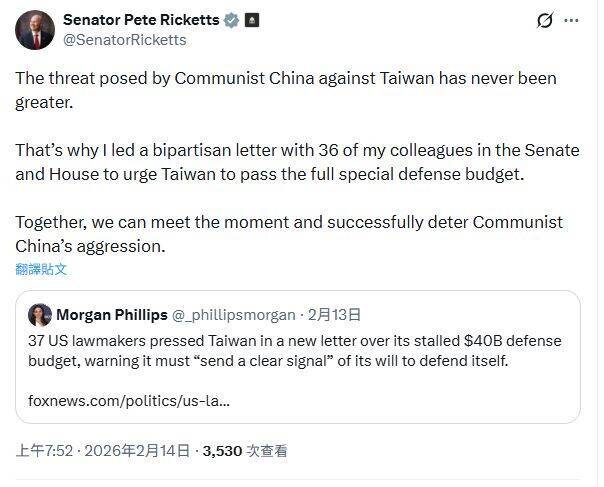Click the translate post link
Viewport: 604px width, 487px height.
[x=41, y=269]
